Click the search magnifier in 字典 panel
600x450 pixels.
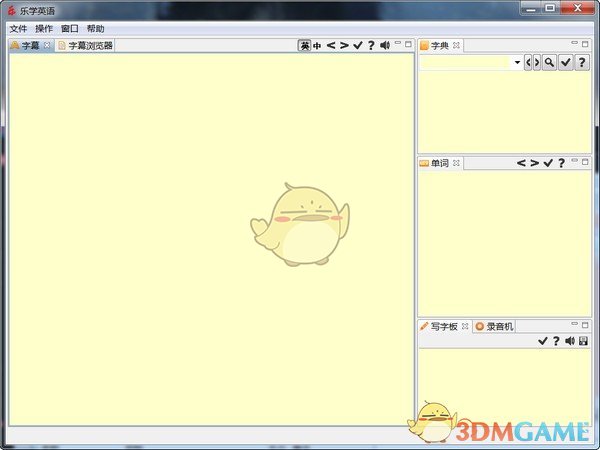pos(549,63)
